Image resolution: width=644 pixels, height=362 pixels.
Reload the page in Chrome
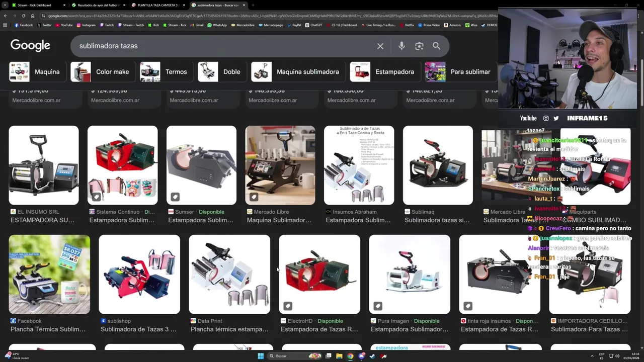pyautogui.click(x=23, y=16)
